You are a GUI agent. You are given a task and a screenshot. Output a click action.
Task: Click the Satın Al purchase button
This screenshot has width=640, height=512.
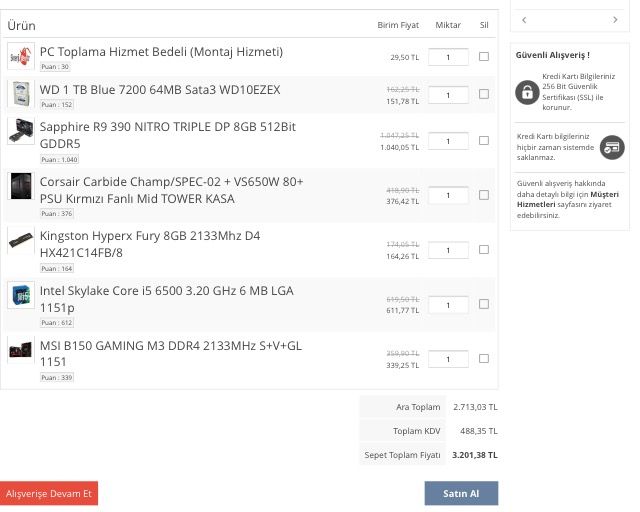461,493
